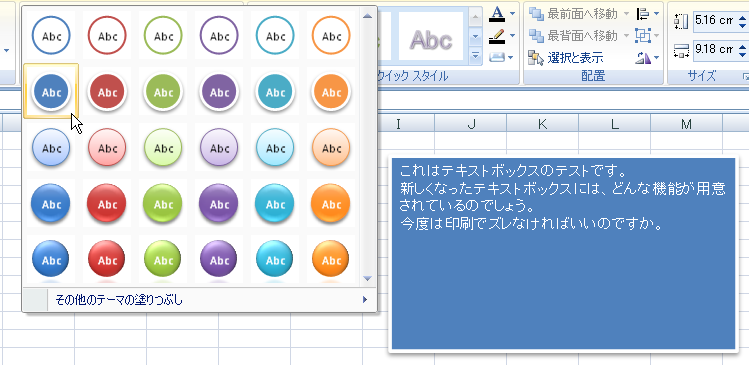Screen dimensions: 749x365
Task: Click the rotate objects icon
Action: tap(643, 58)
